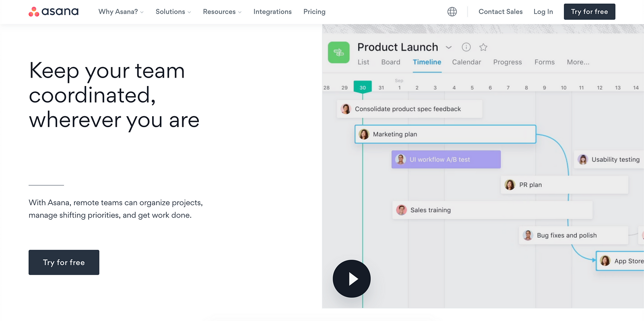Open the Why Asana? dropdown
Viewport: 644px width, 321px height.
pos(121,12)
